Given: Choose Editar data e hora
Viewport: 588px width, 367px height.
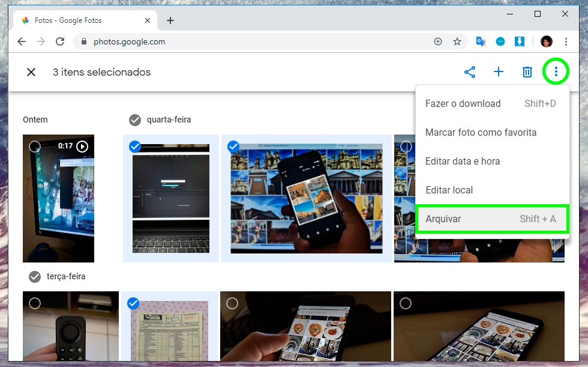Looking at the screenshot, I should point(492,162).
